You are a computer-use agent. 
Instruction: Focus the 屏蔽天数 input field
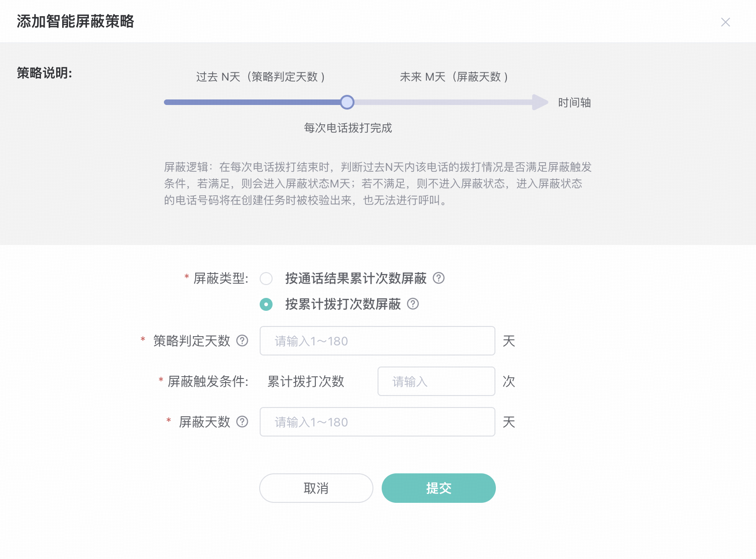tap(377, 422)
